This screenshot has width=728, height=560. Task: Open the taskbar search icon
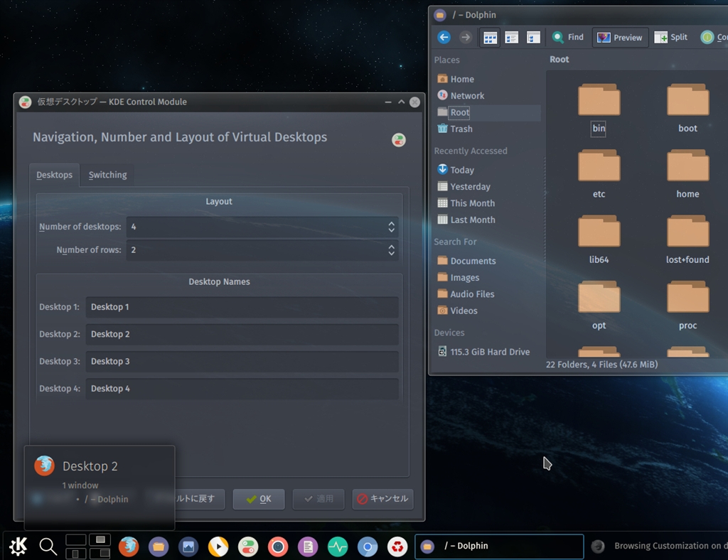[x=48, y=546]
